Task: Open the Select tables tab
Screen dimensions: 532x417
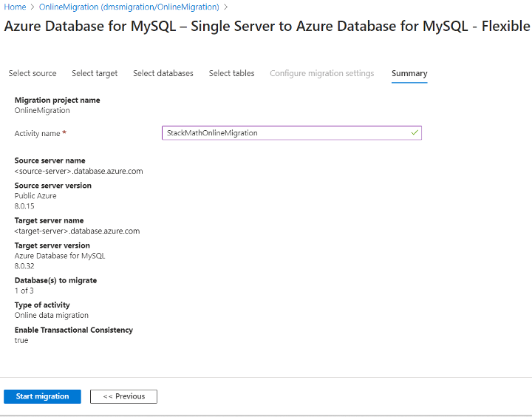Action: (x=232, y=73)
